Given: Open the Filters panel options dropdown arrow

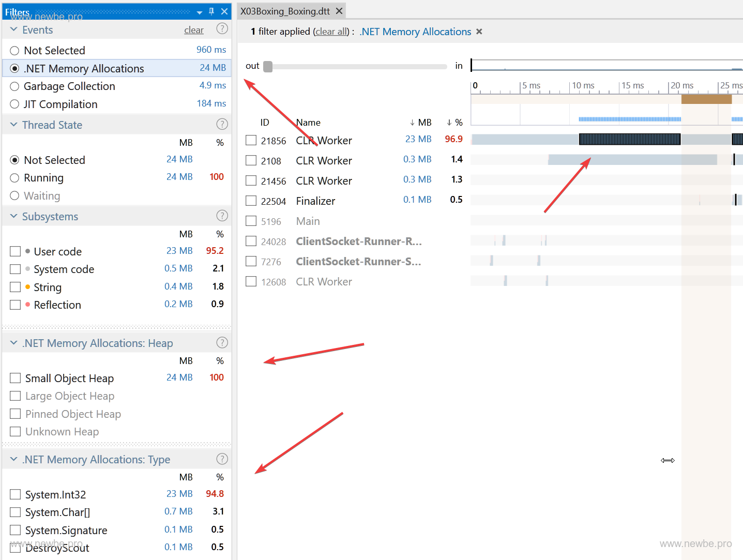Looking at the screenshot, I should (200, 12).
